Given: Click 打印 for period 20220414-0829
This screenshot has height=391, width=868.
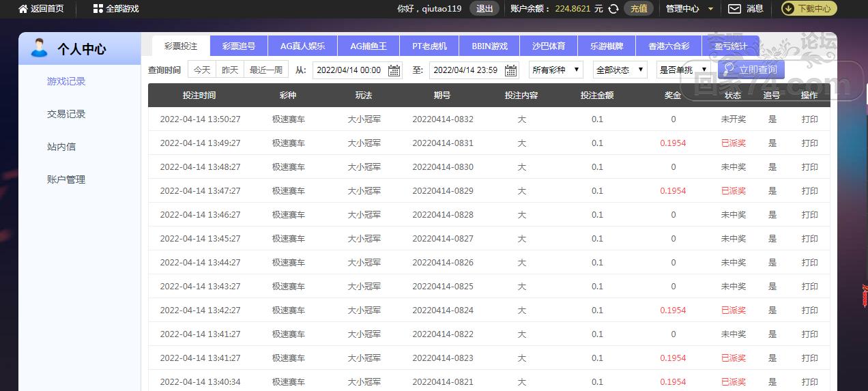Looking at the screenshot, I should click(810, 191).
